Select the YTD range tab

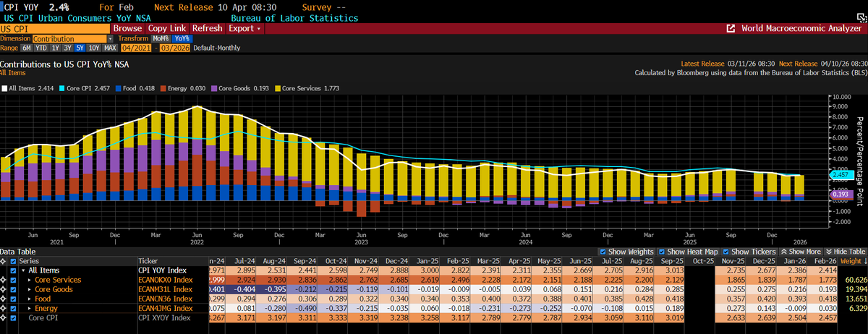click(41, 48)
